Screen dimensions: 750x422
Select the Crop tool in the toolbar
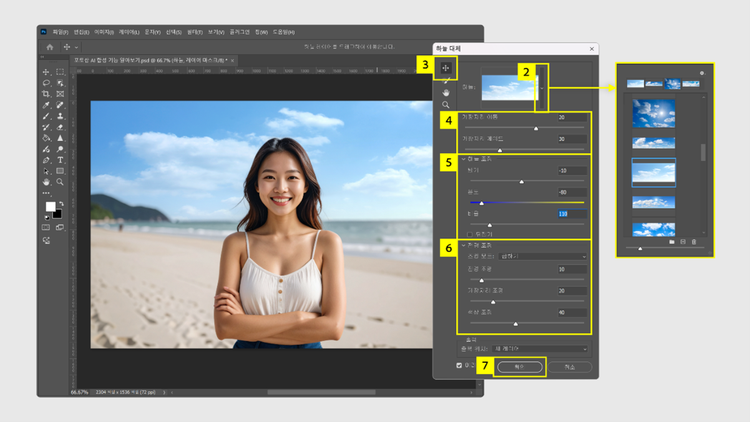point(46,94)
